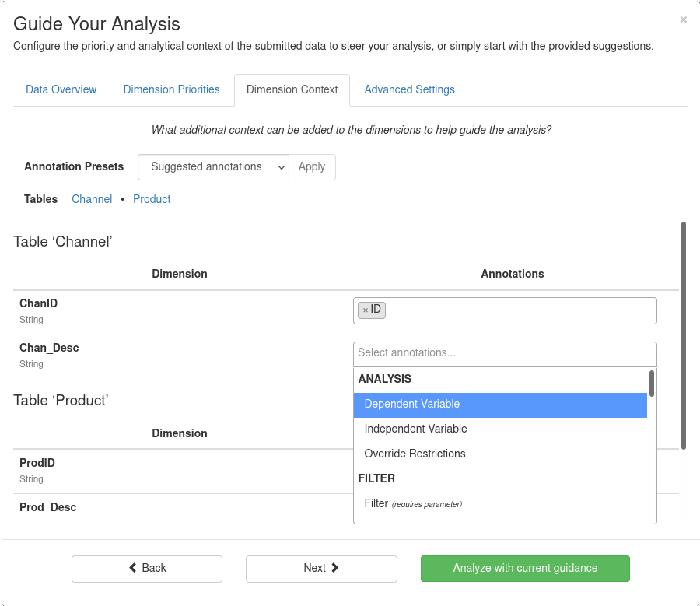700x606 pixels.
Task: Remove the ID annotation tag from ChanID
Action: point(366,310)
